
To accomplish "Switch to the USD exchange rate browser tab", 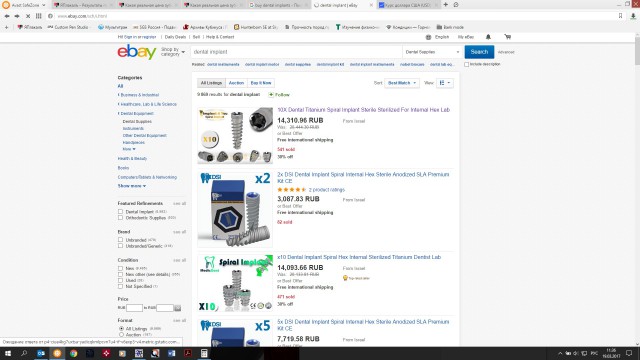I will click(x=408, y=5).
